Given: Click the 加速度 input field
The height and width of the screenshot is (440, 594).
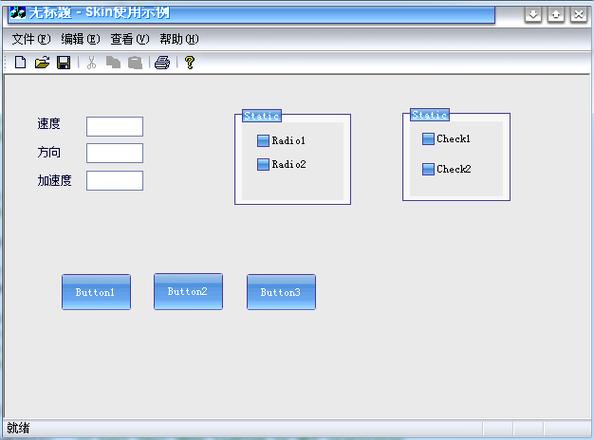Looking at the screenshot, I should click(x=114, y=180).
